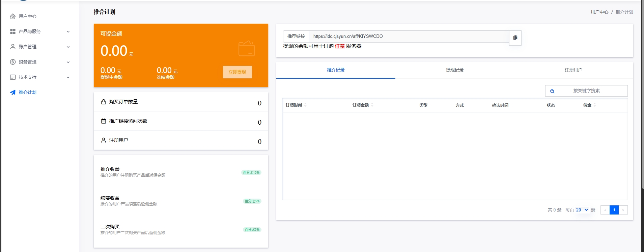Image resolution: width=644 pixels, height=252 pixels.
Task: Click the search magnifier icon
Action: (552, 91)
